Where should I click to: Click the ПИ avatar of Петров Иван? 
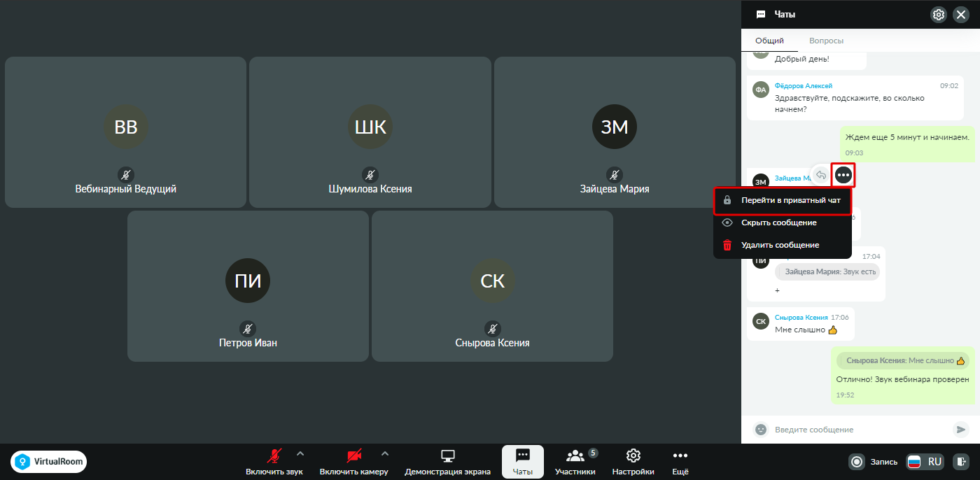click(x=248, y=281)
